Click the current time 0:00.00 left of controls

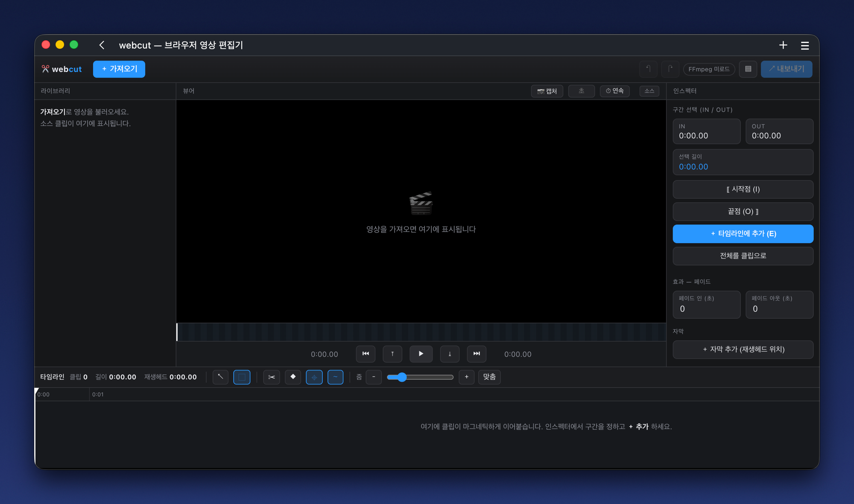[325, 354]
